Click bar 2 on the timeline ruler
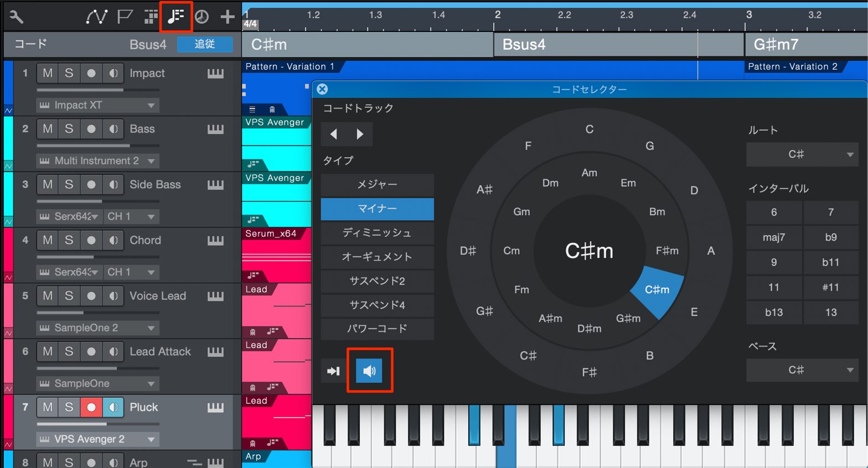This screenshot has height=468, width=868. point(498,15)
